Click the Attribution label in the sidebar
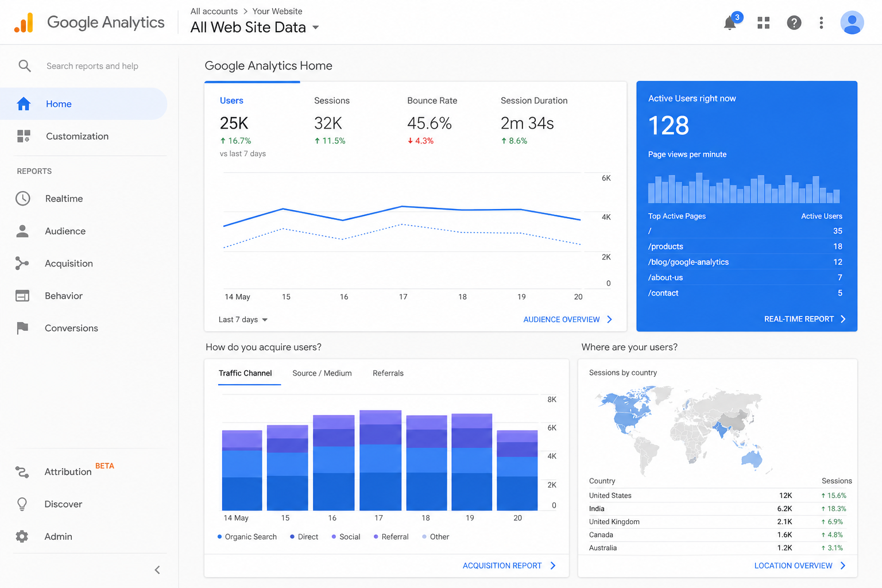This screenshot has height=588, width=882. 68,472
